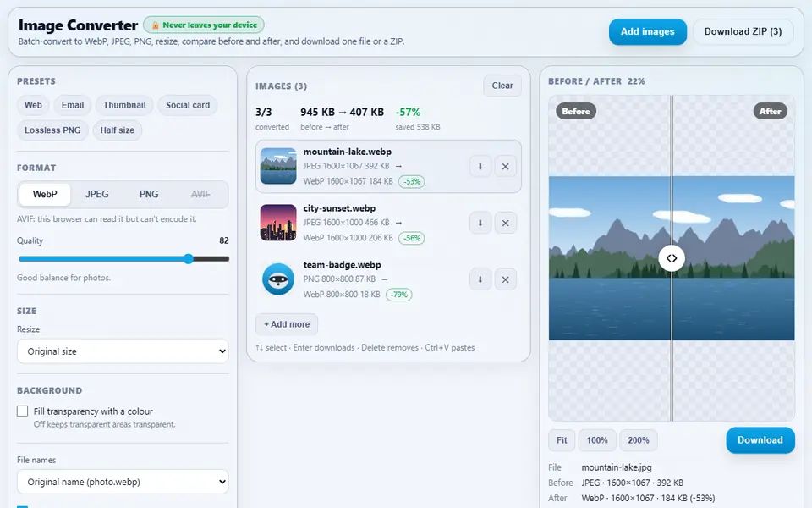Apply the Web preset
The width and height of the screenshot is (812, 508).
[x=33, y=105]
